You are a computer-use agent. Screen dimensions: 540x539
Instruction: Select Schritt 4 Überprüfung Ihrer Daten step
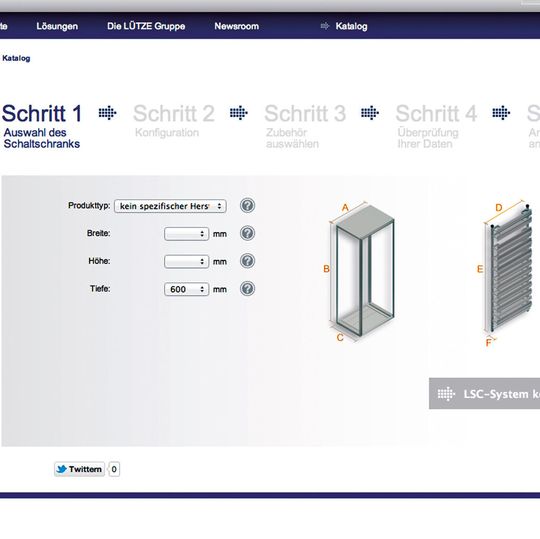point(436,126)
